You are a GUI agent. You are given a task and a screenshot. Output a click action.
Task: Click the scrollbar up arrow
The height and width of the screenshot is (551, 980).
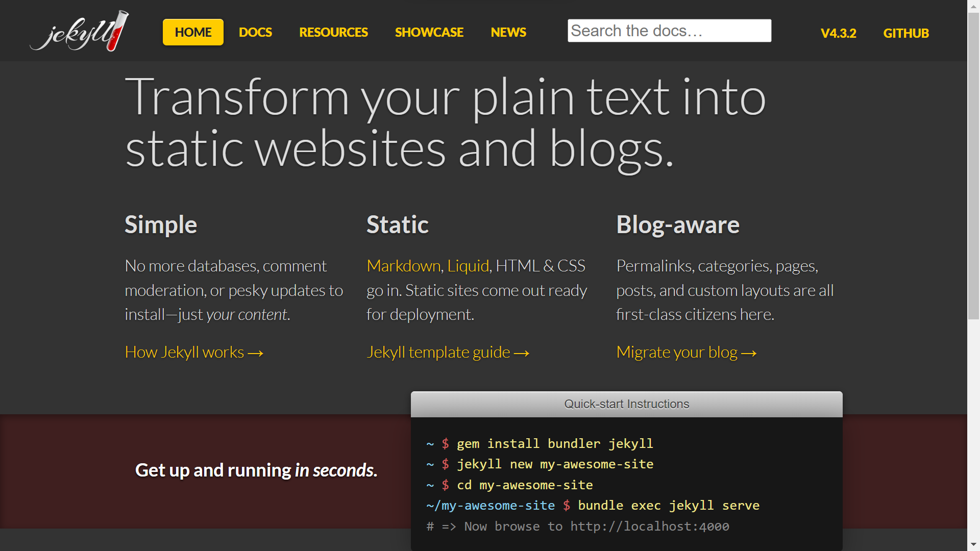tap(974, 6)
